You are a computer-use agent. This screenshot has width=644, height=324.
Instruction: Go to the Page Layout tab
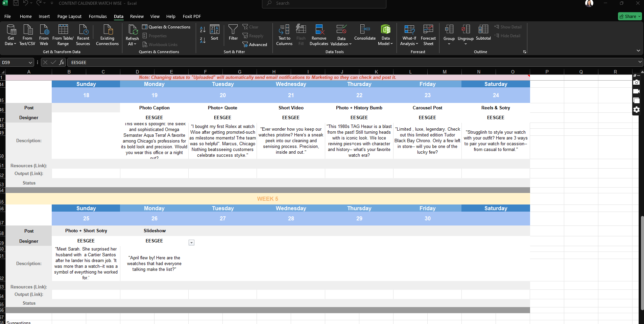pyautogui.click(x=69, y=16)
